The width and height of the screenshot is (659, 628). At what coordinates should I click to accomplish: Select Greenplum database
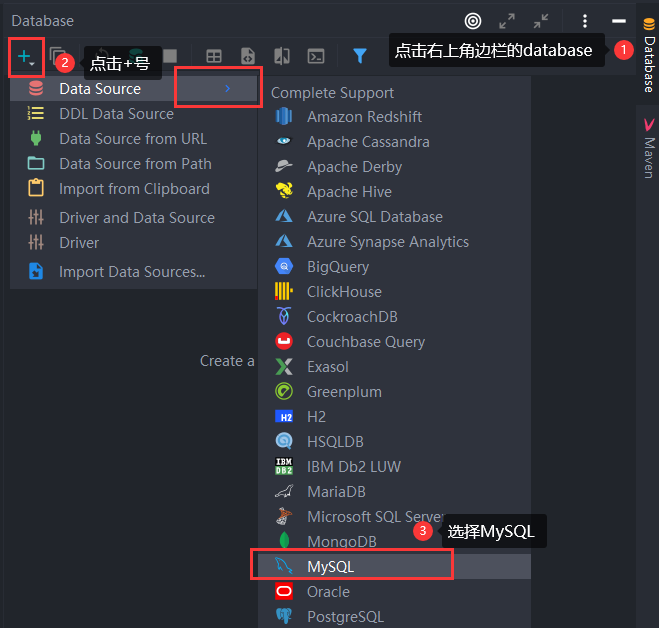point(395,392)
